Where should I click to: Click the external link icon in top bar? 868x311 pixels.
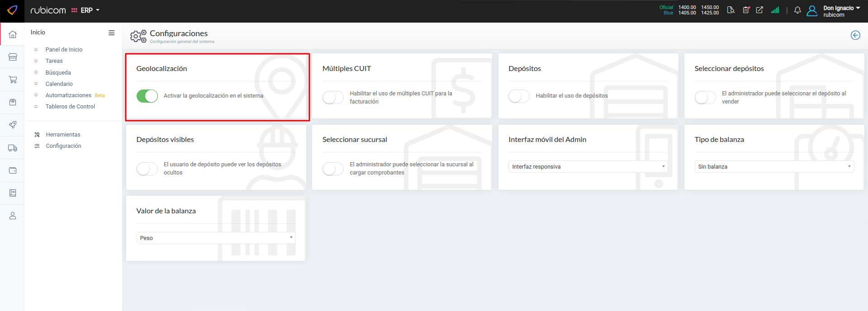click(759, 10)
